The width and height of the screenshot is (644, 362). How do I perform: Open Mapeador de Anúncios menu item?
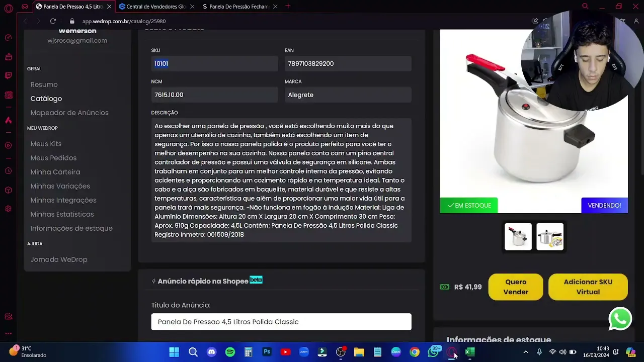(x=69, y=113)
